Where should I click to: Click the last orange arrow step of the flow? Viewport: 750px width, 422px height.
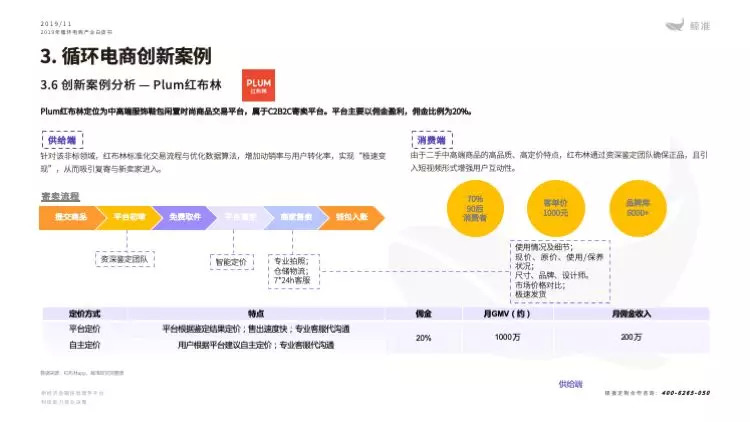pos(352,217)
